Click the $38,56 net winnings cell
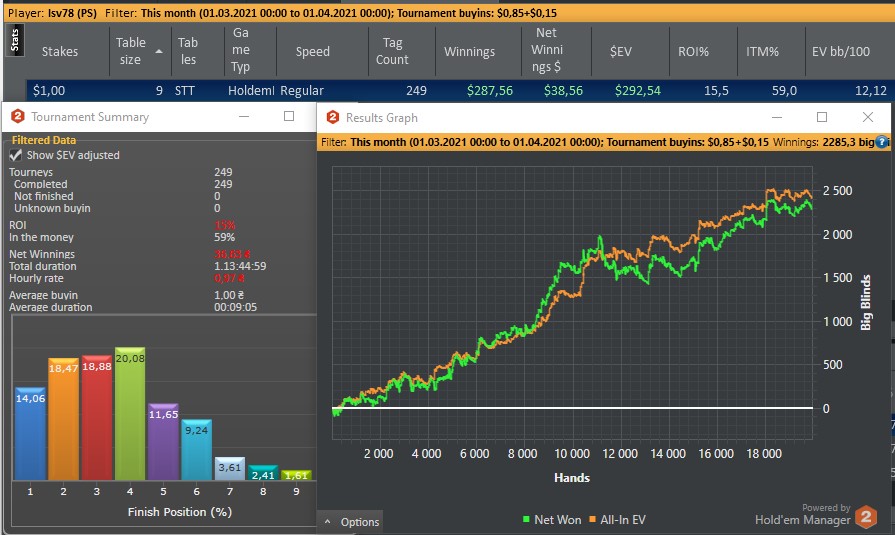The width and height of the screenshot is (895, 535). 563,90
